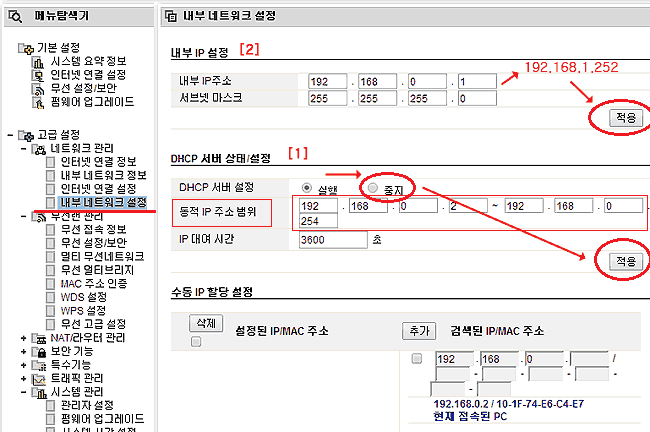Viewport: 650px width, 432px height.
Task: Select the DHCP server 중지 radio button
Action: tap(373, 188)
